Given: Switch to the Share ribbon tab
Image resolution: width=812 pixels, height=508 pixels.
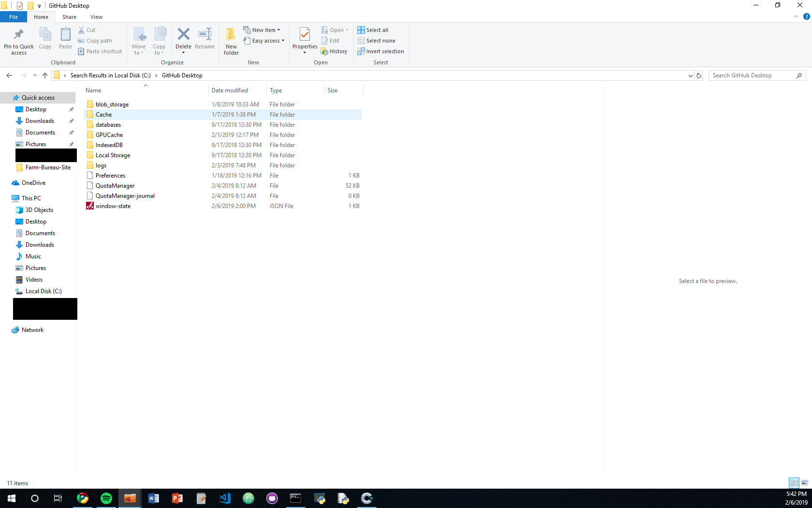Looking at the screenshot, I should [69, 17].
